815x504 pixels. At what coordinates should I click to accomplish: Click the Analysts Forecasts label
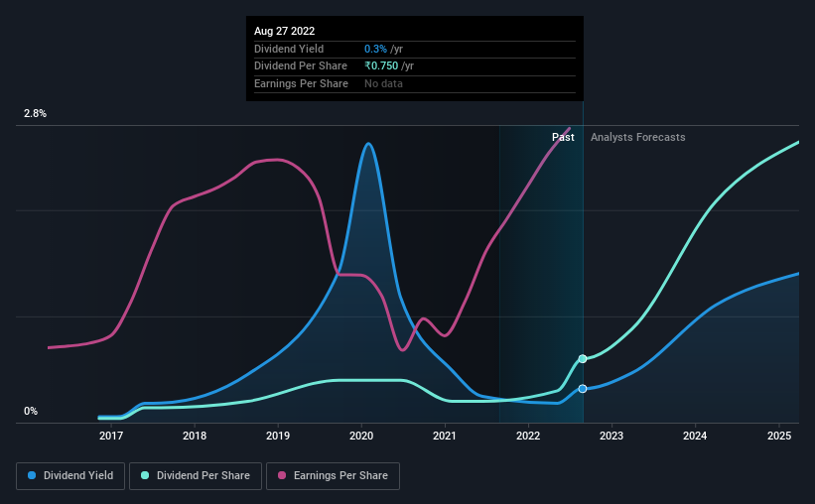(x=637, y=137)
